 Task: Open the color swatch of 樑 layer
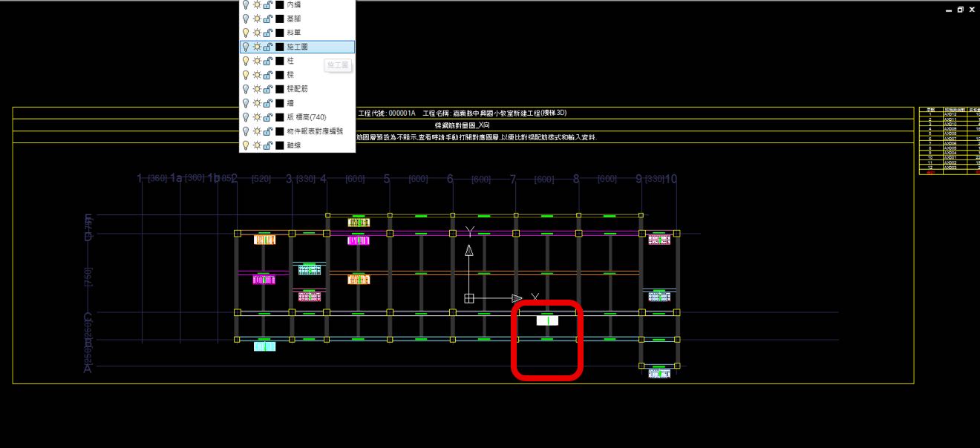click(x=280, y=75)
